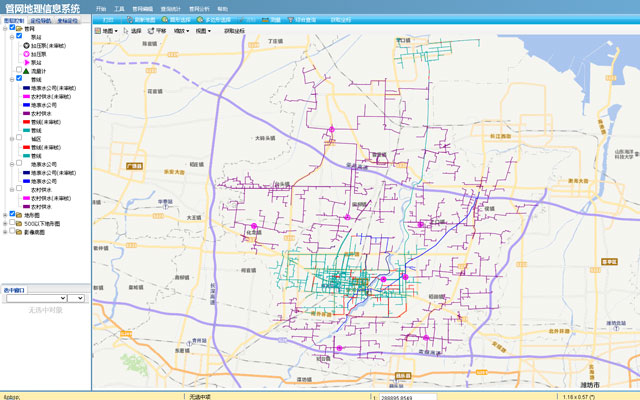Screen dimensions: 640x400
Task: Click the 刷新地图 refresh map icon
Action: coord(131,19)
